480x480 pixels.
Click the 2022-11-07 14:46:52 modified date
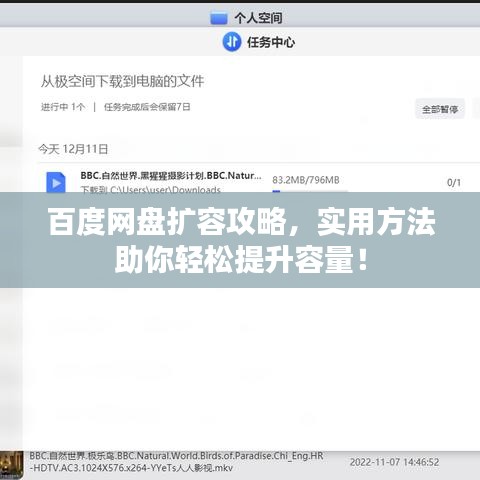point(394,462)
